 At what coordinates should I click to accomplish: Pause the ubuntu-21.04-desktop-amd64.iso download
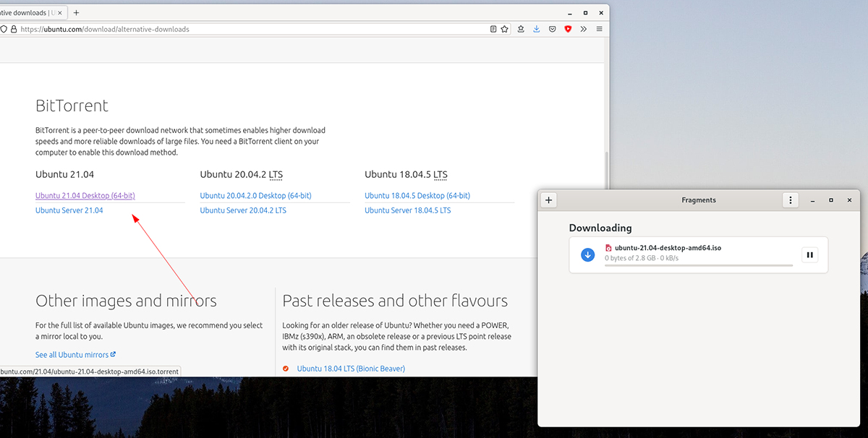tap(810, 254)
